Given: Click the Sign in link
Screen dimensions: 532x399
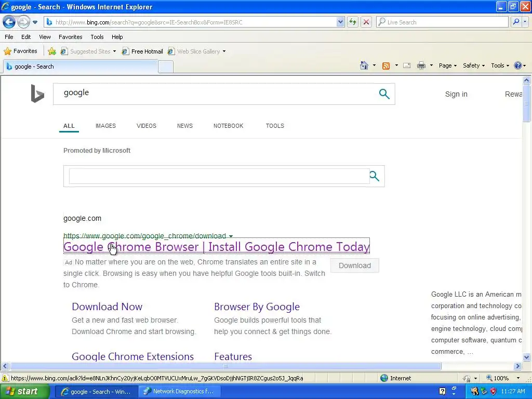Looking at the screenshot, I should point(456,94).
